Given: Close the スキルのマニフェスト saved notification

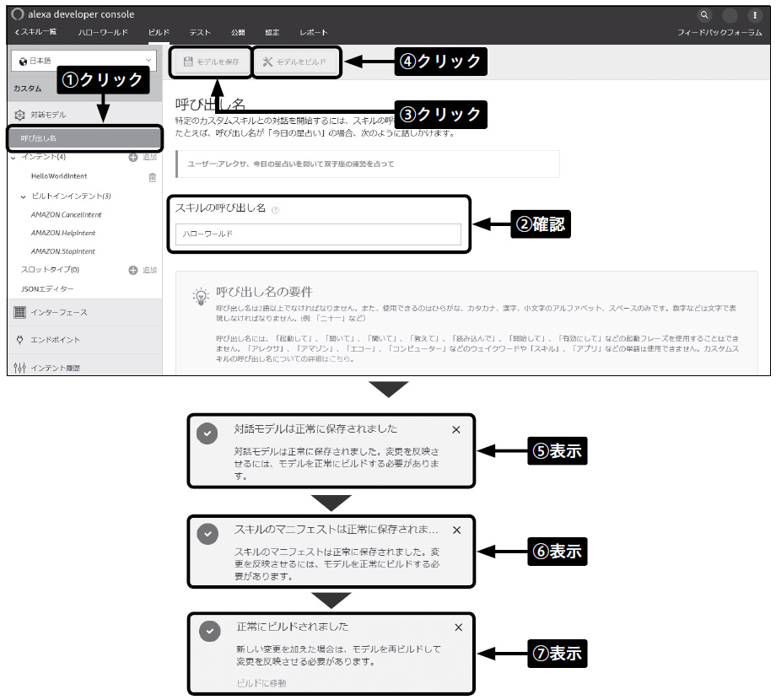Looking at the screenshot, I should pyautogui.click(x=457, y=530).
